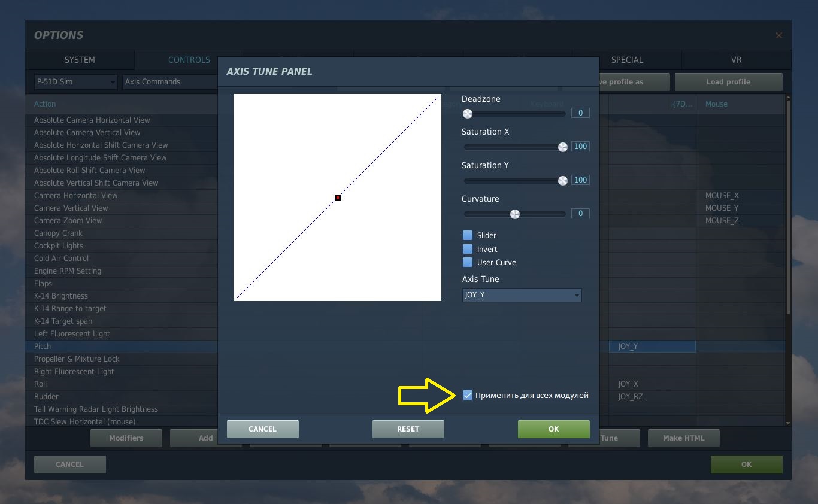Click the Saturation Y value field

click(x=580, y=180)
